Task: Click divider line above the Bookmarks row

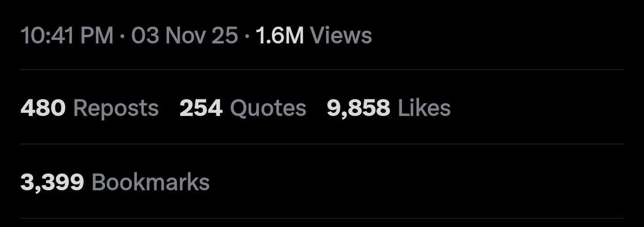Action: point(322,144)
